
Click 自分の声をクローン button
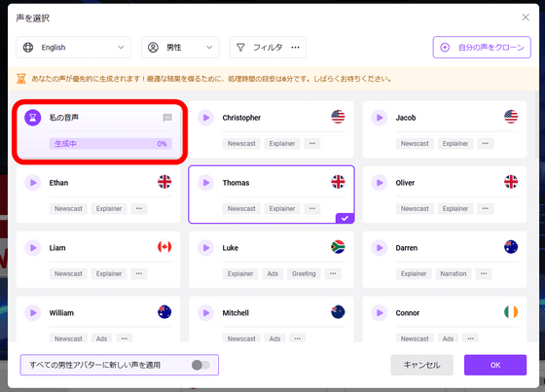(x=482, y=48)
